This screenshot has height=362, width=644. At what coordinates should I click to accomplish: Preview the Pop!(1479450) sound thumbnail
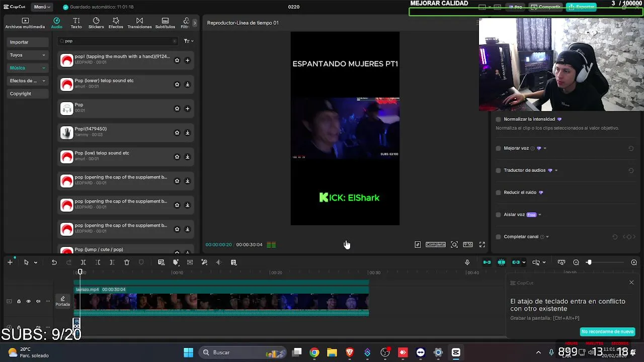pos(66,133)
